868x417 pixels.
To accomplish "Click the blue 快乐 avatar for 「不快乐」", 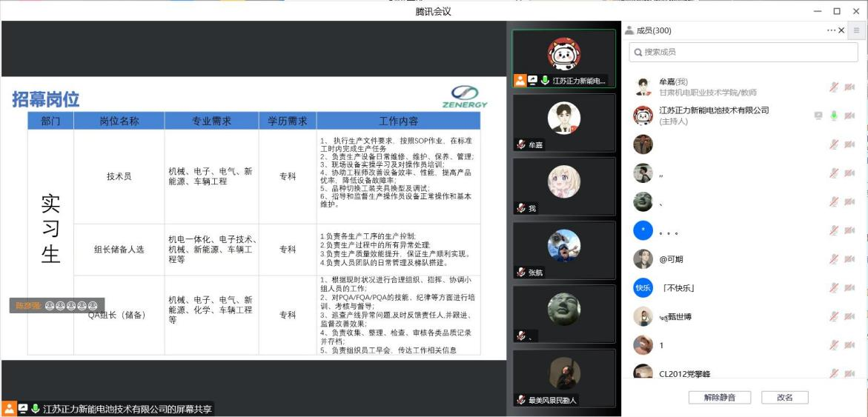I will (643, 288).
